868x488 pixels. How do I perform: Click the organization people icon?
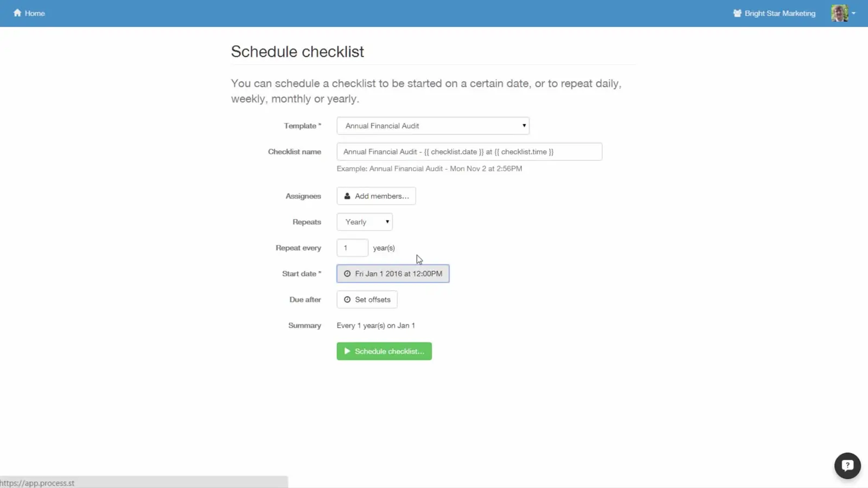pyautogui.click(x=737, y=13)
